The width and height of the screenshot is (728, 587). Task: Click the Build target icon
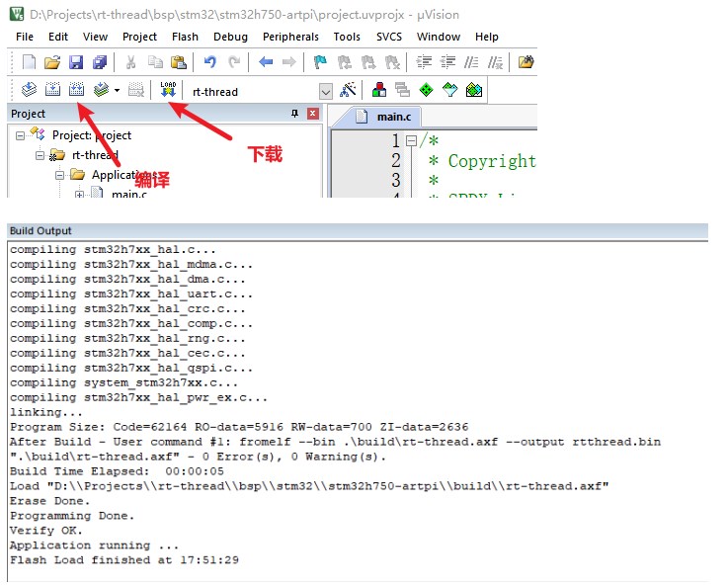(52, 89)
